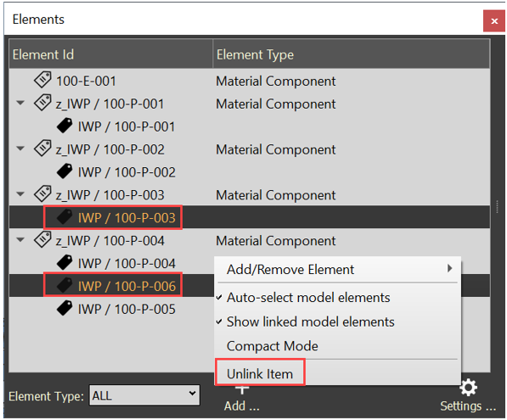Collapse the z_IWP / 100-P-001 tree node
The height and width of the screenshot is (420, 507).
pos(20,103)
